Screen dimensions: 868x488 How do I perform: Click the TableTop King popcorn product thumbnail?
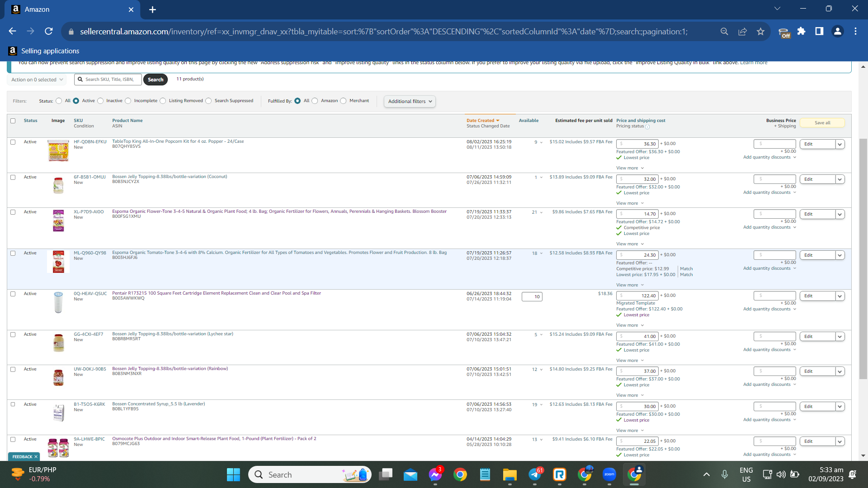click(58, 150)
